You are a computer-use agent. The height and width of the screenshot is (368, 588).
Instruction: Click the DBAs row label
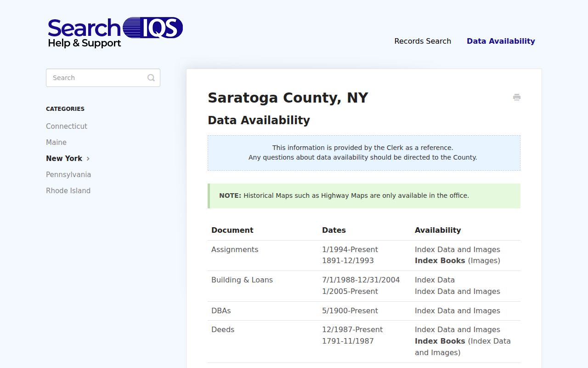click(x=221, y=310)
